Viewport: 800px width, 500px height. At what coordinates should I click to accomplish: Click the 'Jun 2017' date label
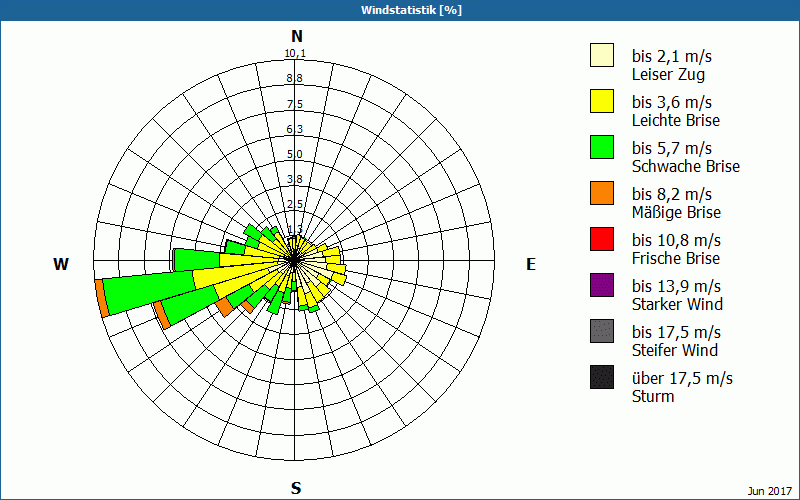click(769, 491)
